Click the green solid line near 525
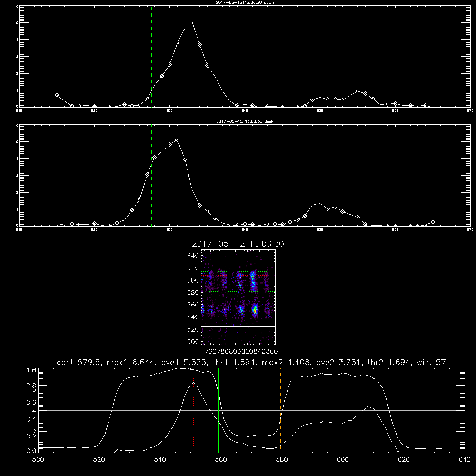The height and width of the screenshot is (476, 476). 116,410
